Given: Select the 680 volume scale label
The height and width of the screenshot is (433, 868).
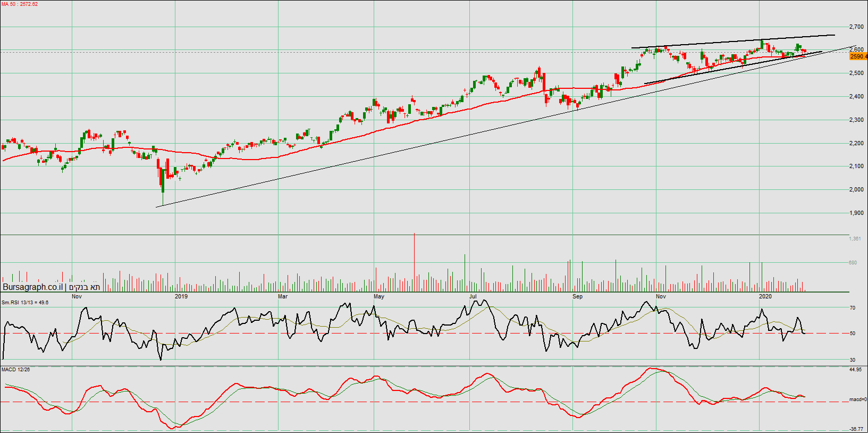Looking at the screenshot, I should (853, 263).
